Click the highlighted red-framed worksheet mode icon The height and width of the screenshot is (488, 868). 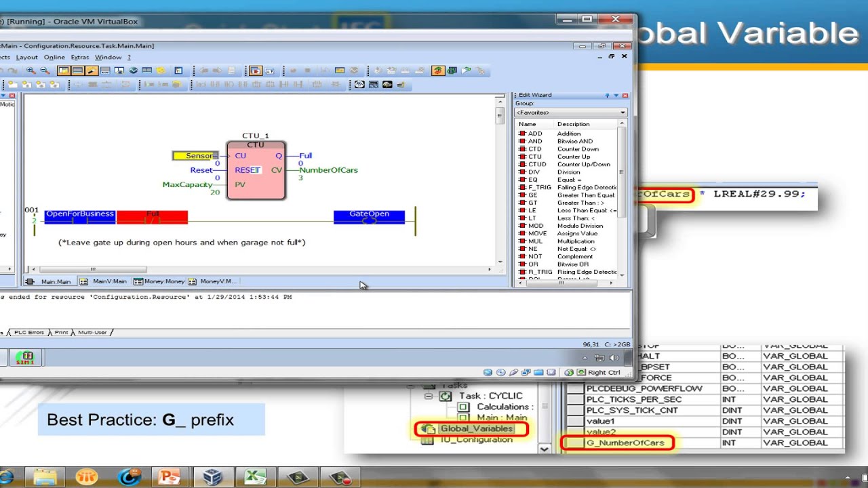pyautogui.click(x=255, y=70)
